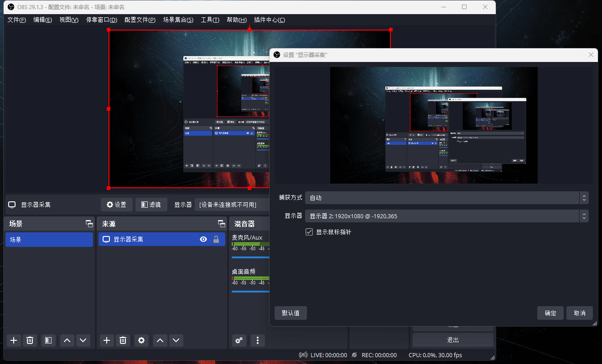Open 场景集合 menu
The height and width of the screenshot is (364, 602).
(178, 20)
